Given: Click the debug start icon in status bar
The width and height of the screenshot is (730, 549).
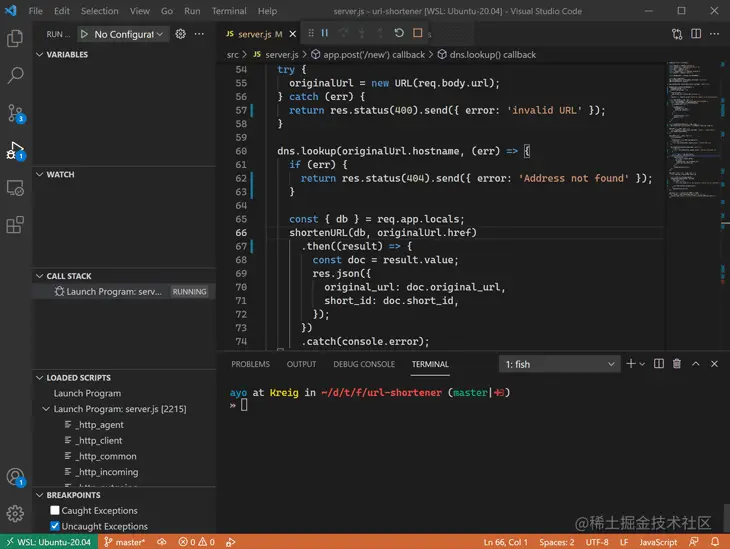Looking at the screenshot, I should tap(230, 542).
